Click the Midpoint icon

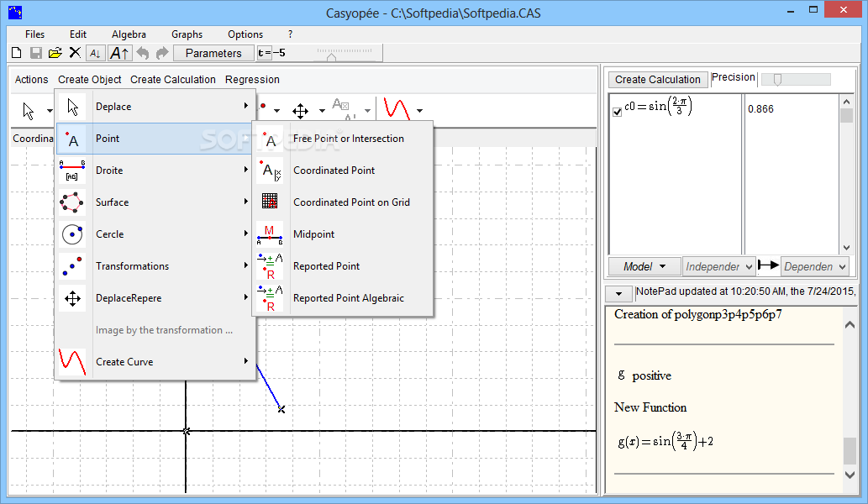270,234
